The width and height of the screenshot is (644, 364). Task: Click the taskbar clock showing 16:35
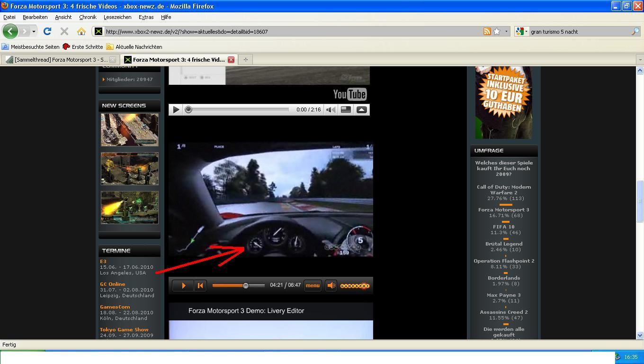(x=631, y=357)
